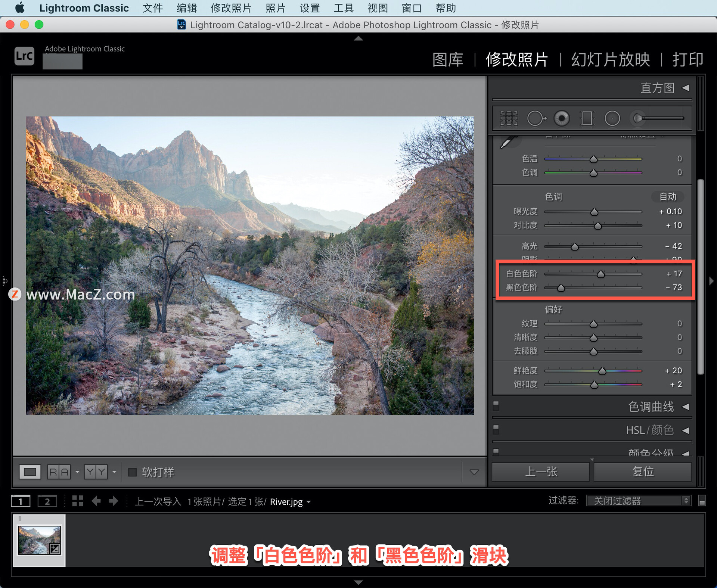The height and width of the screenshot is (588, 717).
Task: Open the Apple menu
Action: click(x=19, y=8)
